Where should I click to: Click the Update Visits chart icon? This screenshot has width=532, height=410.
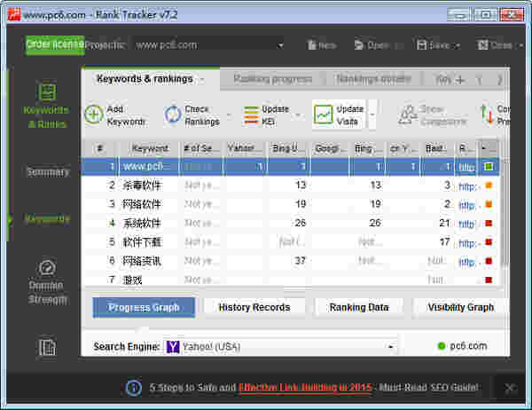[x=323, y=114]
